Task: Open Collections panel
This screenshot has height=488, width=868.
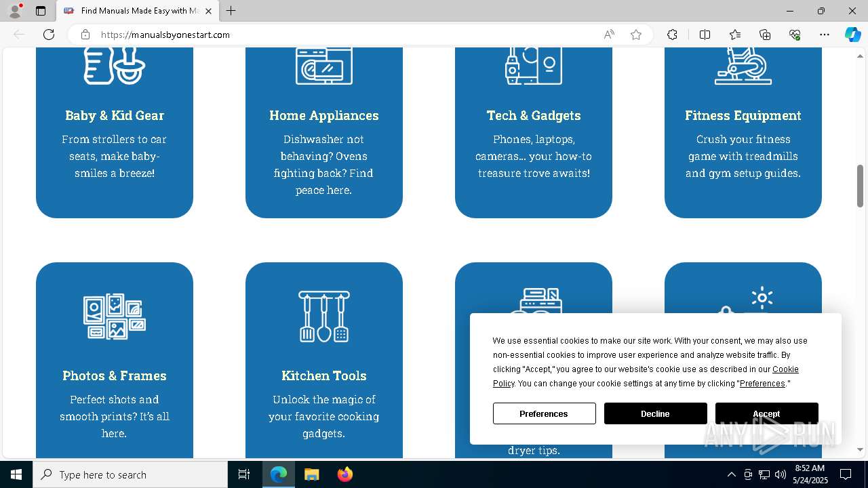Action: pos(765,35)
